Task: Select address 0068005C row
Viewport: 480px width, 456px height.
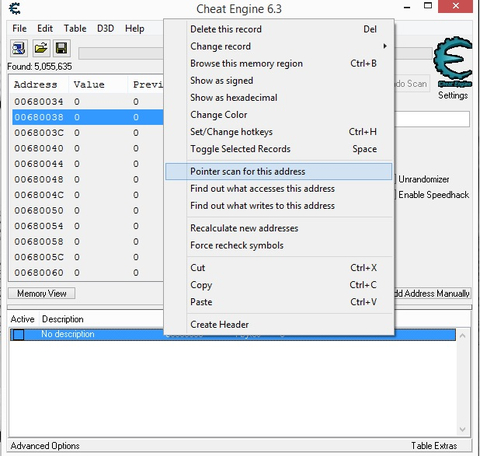Action: pyautogui.click(x=88, y=257)
